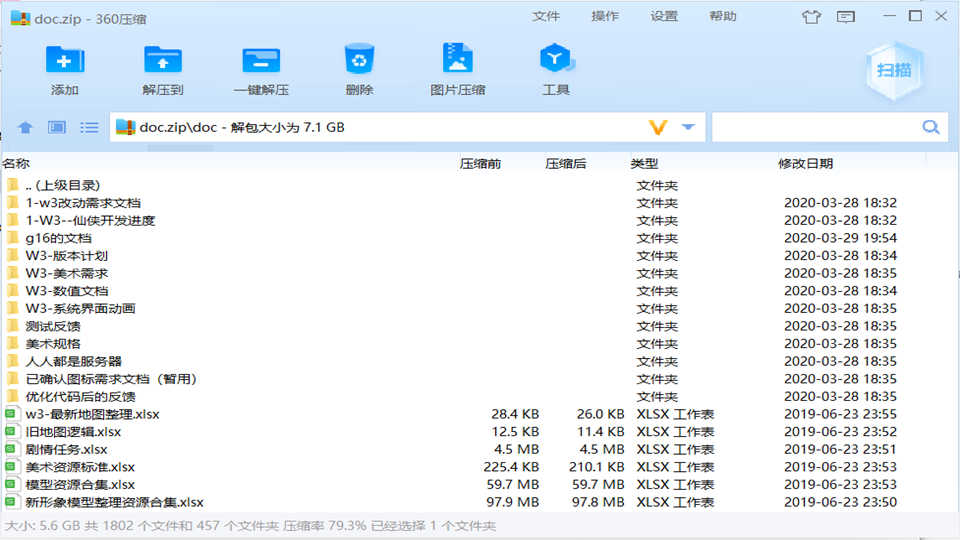This screenshot has height=540, width=960.
Task: Click the xlsx icon of 剧情任务.xlsx
Action: coord(11,449)
